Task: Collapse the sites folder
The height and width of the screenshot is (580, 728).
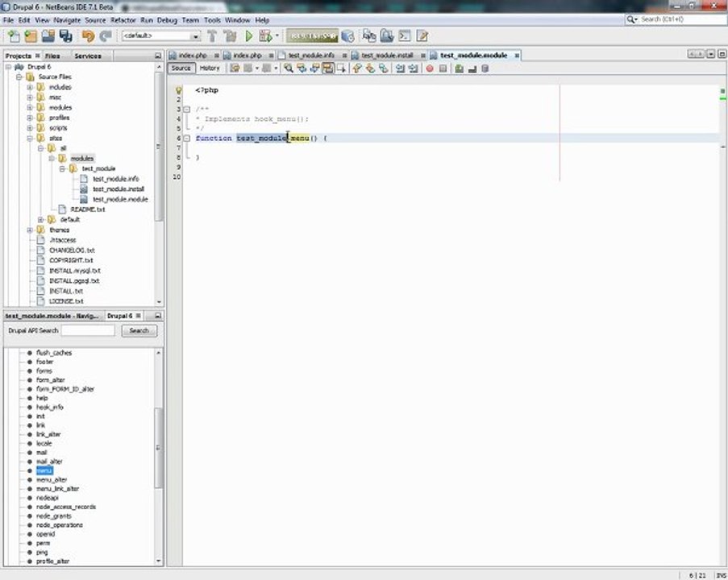Action: [x=30, y=139]
